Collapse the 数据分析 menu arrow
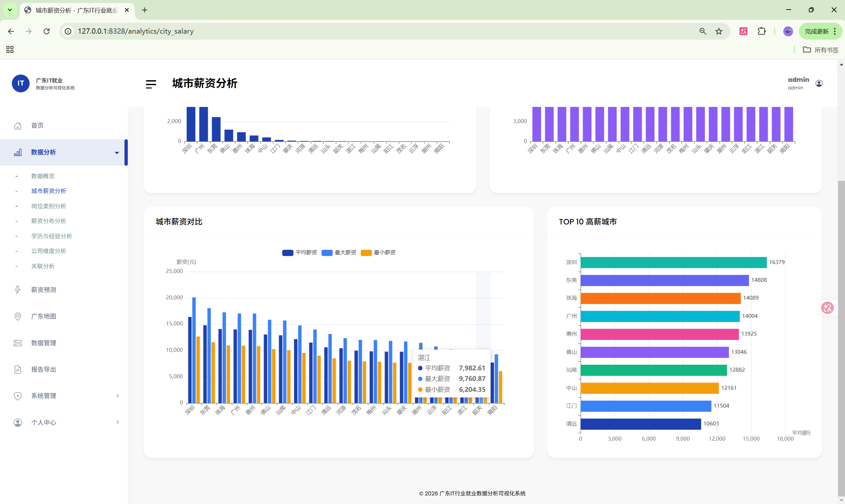The width and height of the screenshot is (845, 504). pyautogui.click(x=117, y=153)
